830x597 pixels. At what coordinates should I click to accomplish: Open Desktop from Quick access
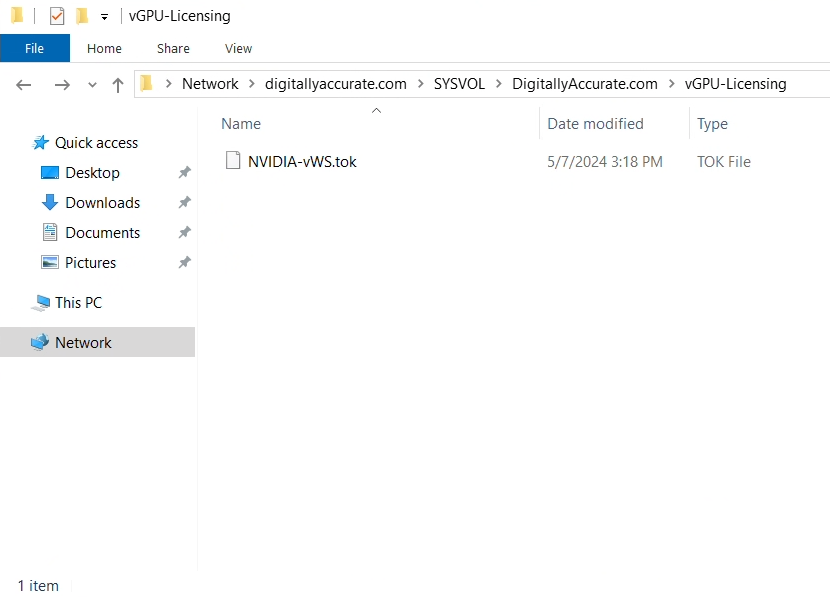(x=93, y=173)
